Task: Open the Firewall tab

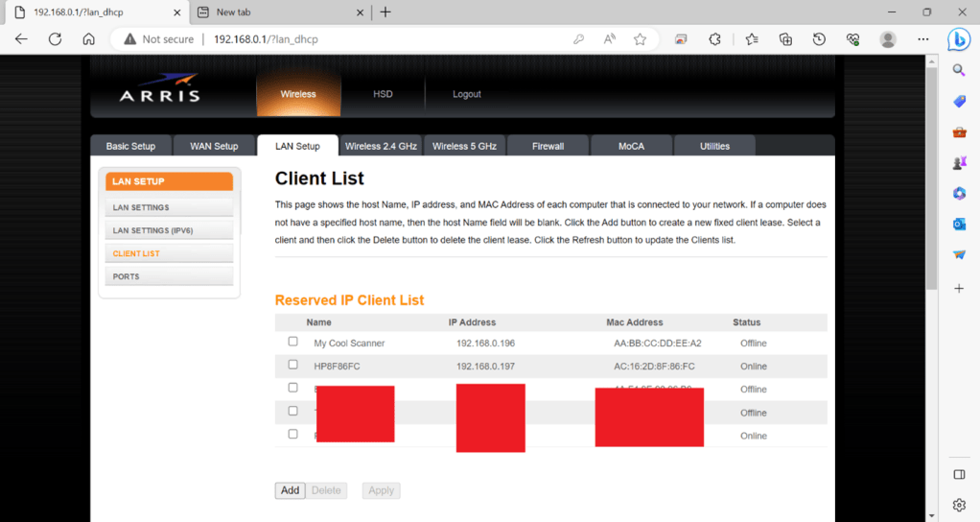Action: tap(548, 146)
